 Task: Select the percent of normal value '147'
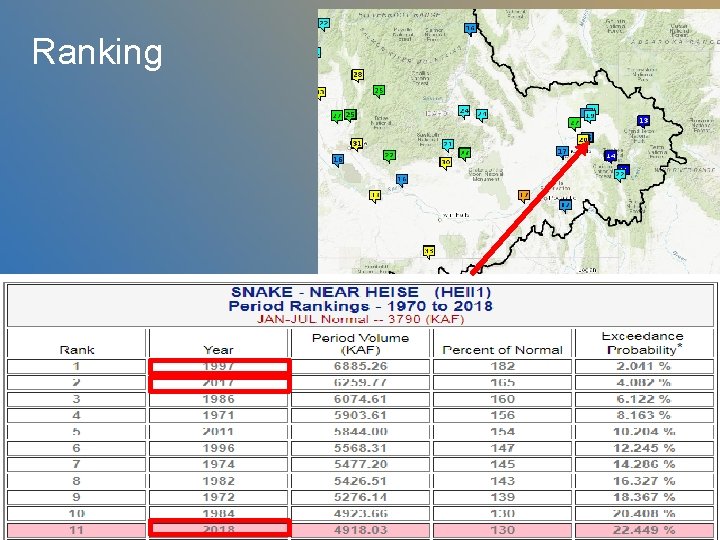pyautogui.click(x=502, y=448)
